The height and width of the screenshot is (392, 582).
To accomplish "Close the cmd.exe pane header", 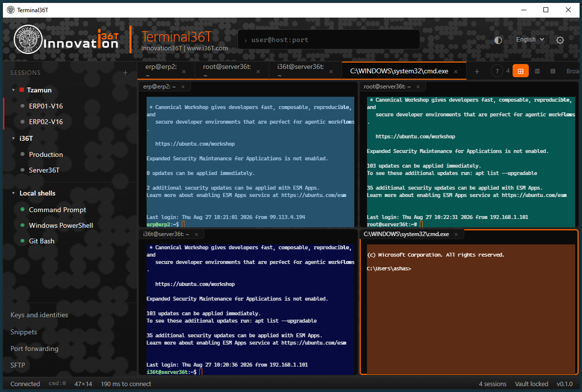I will click(x=456, y=234).
